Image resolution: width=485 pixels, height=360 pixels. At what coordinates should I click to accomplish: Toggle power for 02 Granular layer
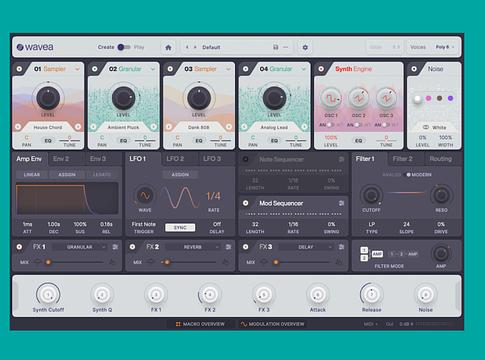(x=95, y=69)
